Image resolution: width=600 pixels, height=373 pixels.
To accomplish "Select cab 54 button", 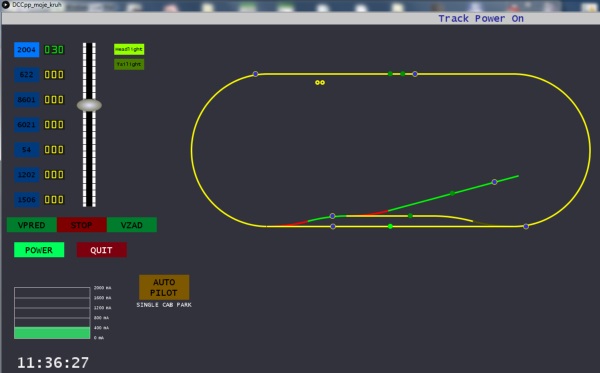I will coord(26,150).
